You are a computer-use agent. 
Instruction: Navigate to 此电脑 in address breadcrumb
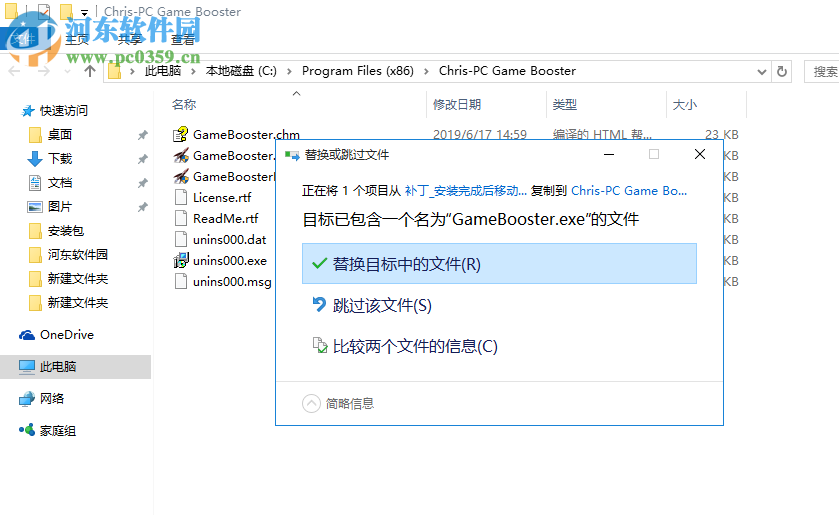(x=163, y=71)
